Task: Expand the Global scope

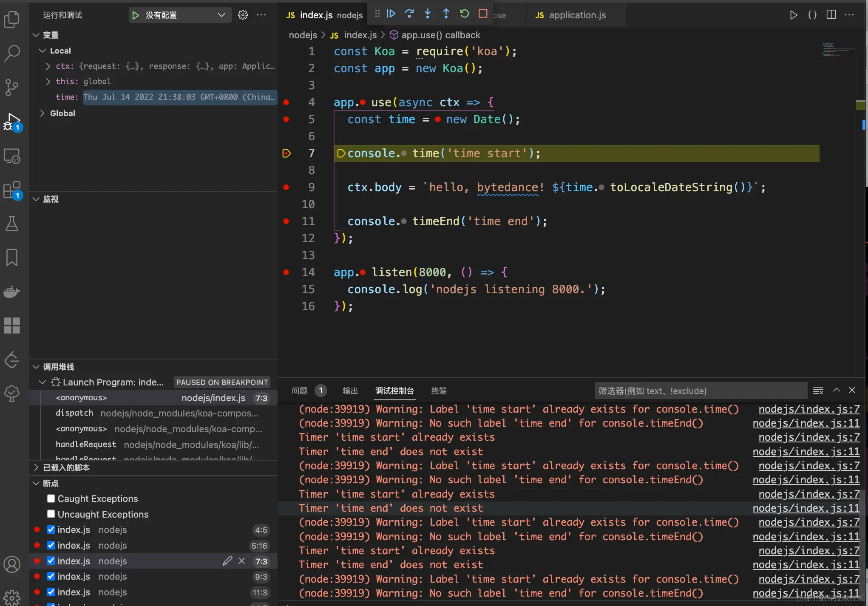Action: [x=42, y=113]
